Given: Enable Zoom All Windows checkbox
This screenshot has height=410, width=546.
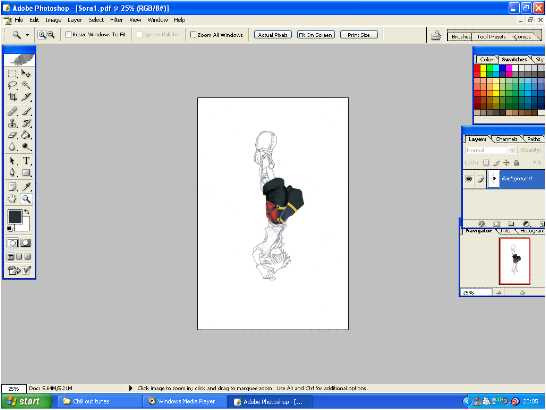Looking at the screenshot, I should pyautogui.click(x=193, y=35).
